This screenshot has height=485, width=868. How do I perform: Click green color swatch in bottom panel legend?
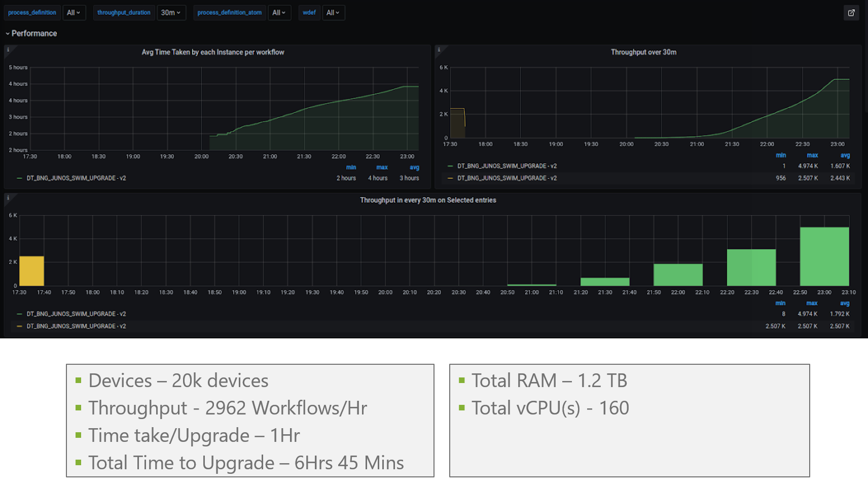pyautogui.click(x=20, y=314)
